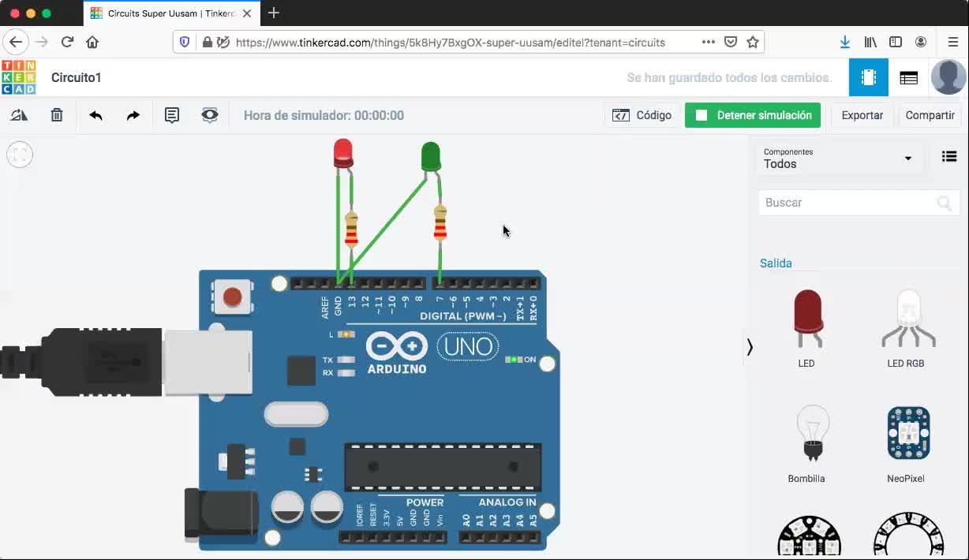Screen dimensions: 969x560
Task: Open page actions three-dot menu
Action: click(708, 43)
